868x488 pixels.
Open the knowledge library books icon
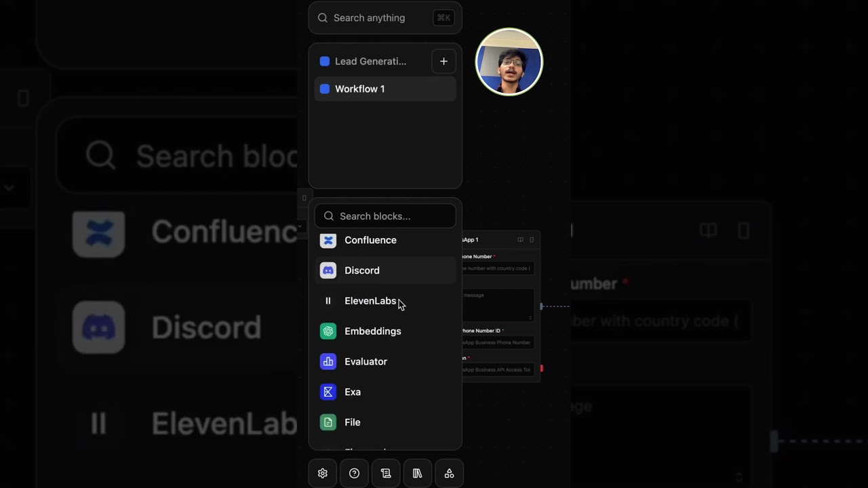tap(417, 474)
